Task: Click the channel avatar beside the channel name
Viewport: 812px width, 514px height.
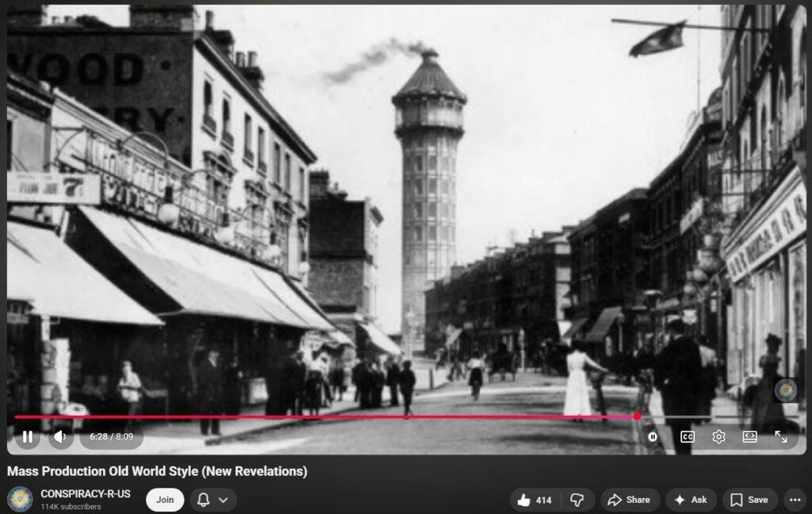Action: coord(20,500)
